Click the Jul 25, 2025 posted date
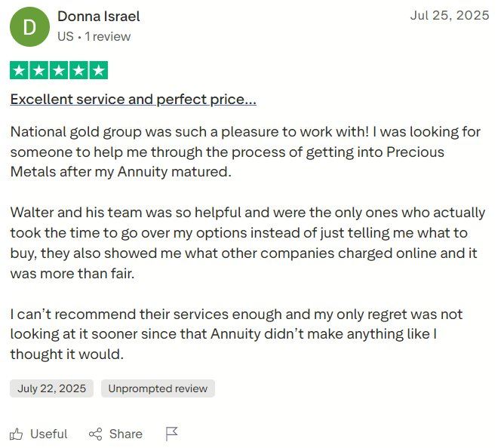Screen dimensions: 504x448 pos(450,15)
